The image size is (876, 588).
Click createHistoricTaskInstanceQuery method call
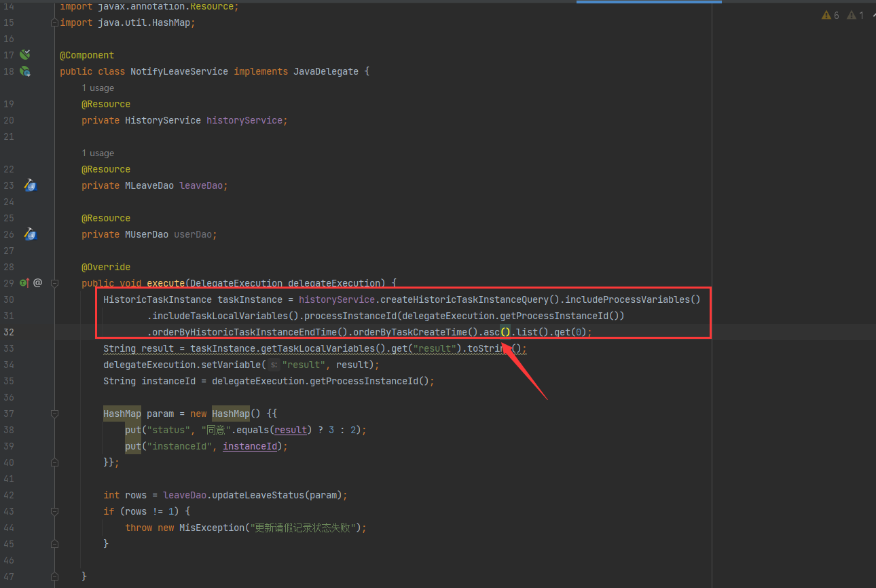pyautogui.click(x=464, y=299)
